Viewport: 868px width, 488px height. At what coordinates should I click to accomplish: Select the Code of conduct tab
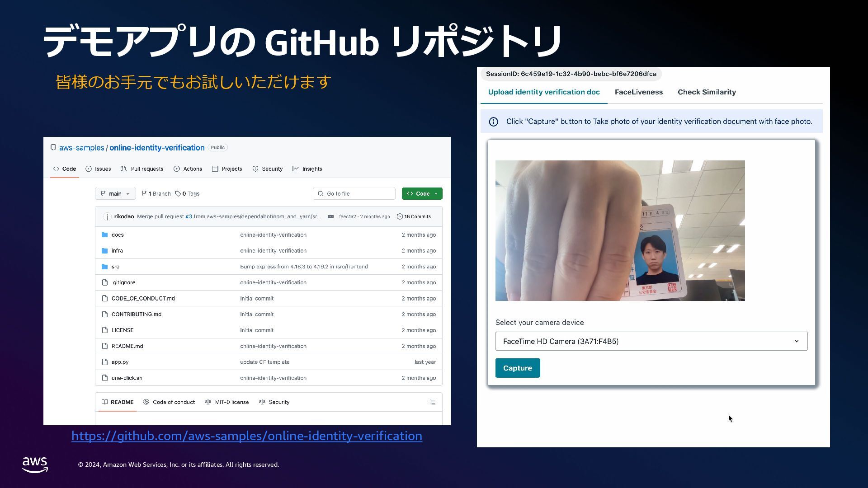(169, 402)
